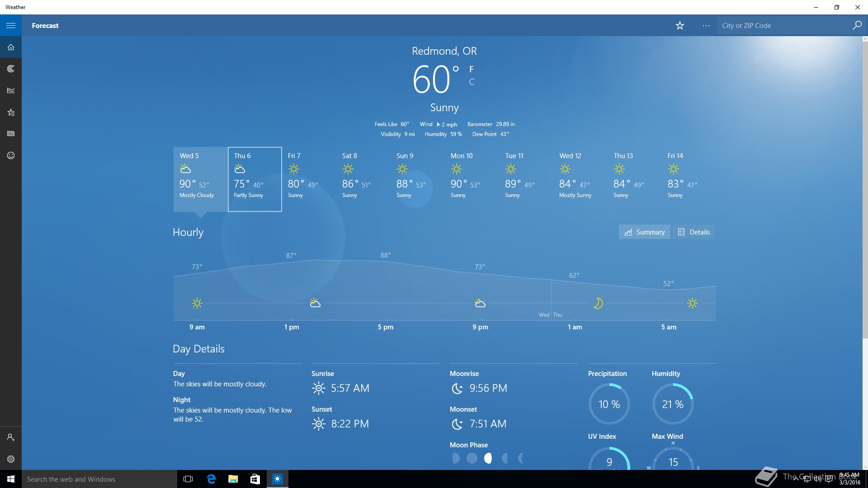The width and height of the screenshot is (868, 488).
Task: Select the Mon 10 forecast day
Action: (x=472, y=179)
